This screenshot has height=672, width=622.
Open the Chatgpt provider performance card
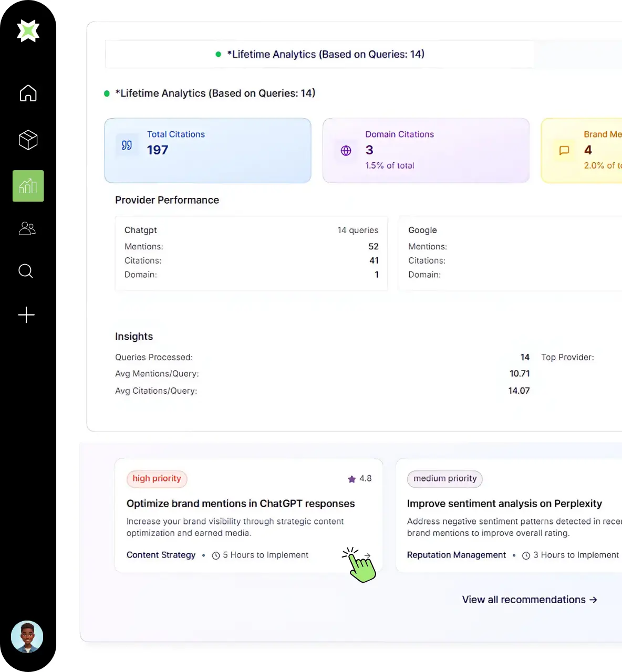click(x=251, y=253)
